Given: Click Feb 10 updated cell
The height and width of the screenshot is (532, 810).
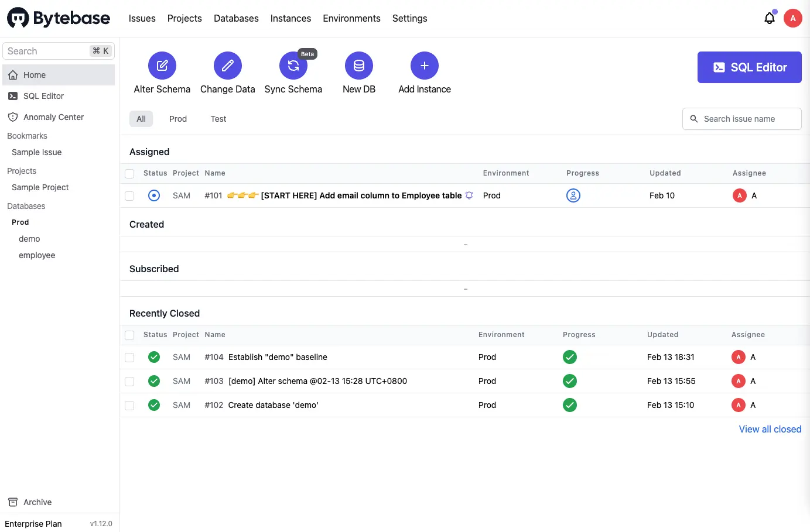Looking at the screenshot, I should 662,195.
